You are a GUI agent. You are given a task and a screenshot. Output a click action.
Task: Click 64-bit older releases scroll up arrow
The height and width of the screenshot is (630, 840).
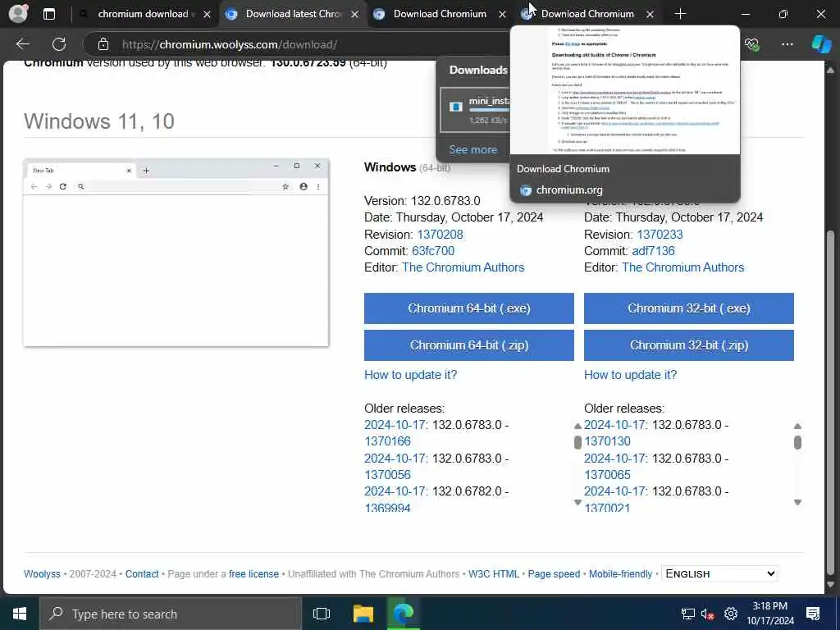tap(577, 427)
